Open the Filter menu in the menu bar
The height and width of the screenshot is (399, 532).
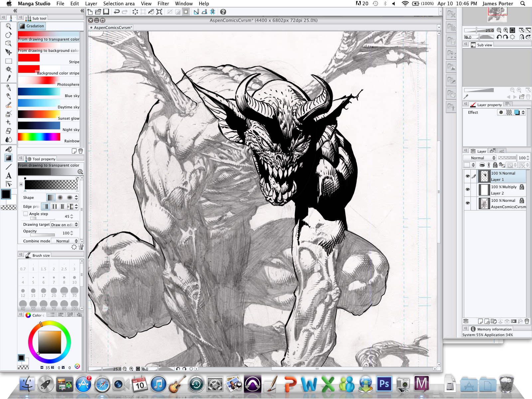[x=163, y=4]
